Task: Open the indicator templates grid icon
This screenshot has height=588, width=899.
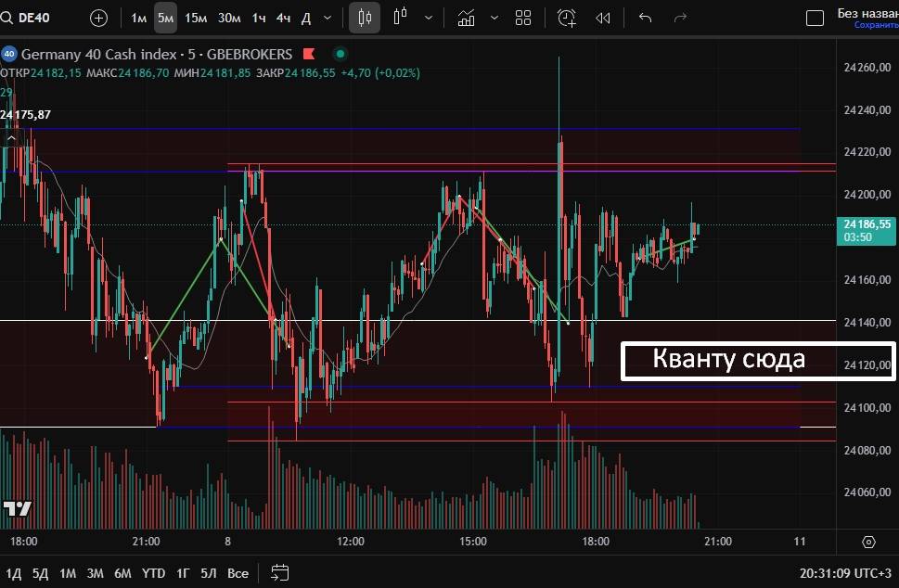Action: click(523, 18)
